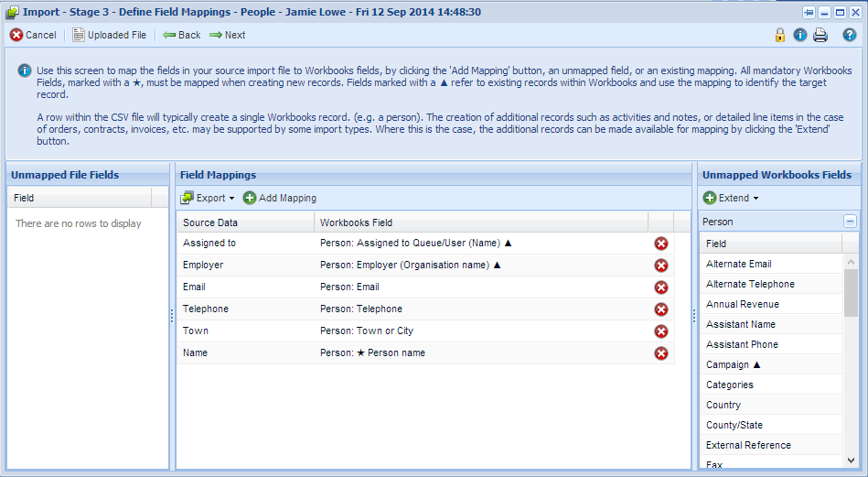Click the Employer source data cell

245,265
